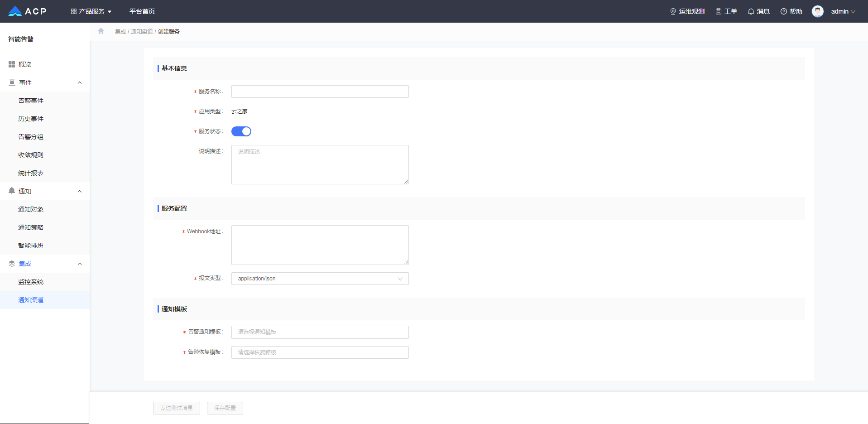Click the 服务名称 input field
Viewport: 868px width, 424px height.
[320, 92]
